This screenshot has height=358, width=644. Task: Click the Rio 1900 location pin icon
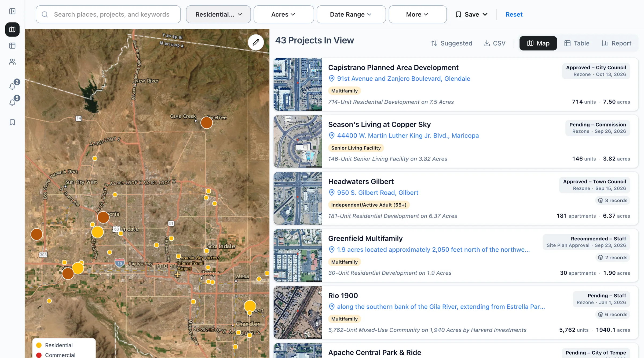point(332,307)
